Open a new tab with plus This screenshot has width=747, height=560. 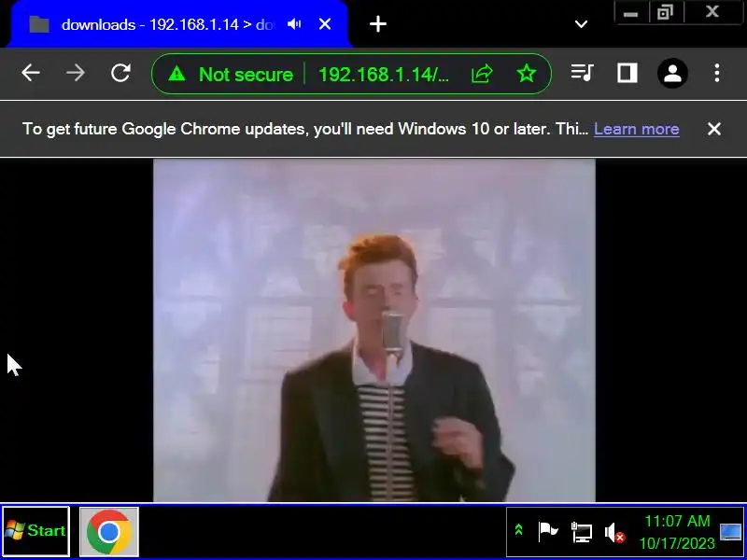[x=378, y=24]
